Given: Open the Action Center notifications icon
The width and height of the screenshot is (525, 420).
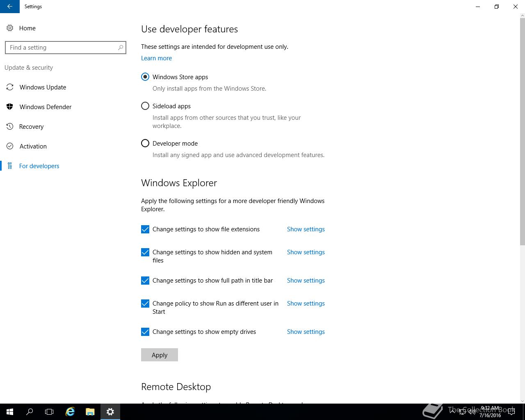Looking at the screenshot, I should click(511, 412).
